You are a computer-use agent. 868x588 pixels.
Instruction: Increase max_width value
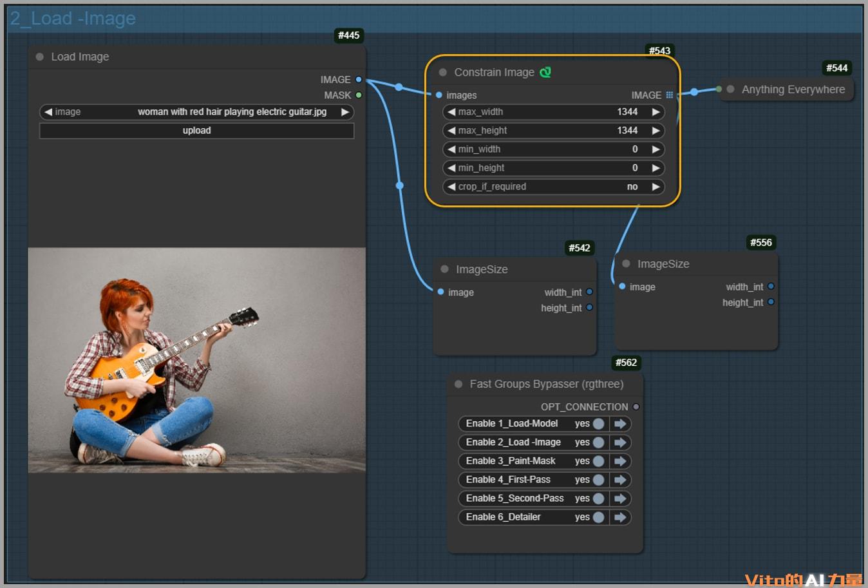click(656, 112)
